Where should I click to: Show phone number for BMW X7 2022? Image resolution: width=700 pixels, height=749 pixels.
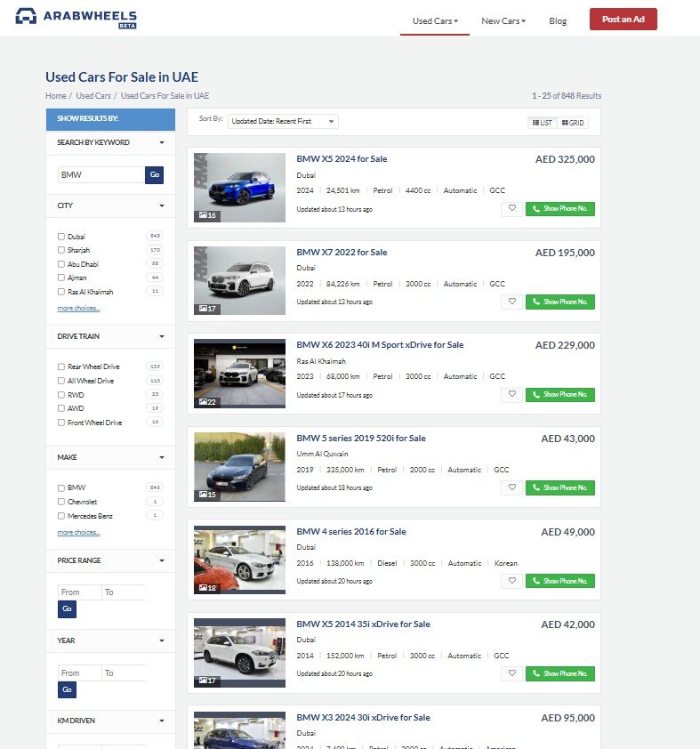click(x=560, y=302)
